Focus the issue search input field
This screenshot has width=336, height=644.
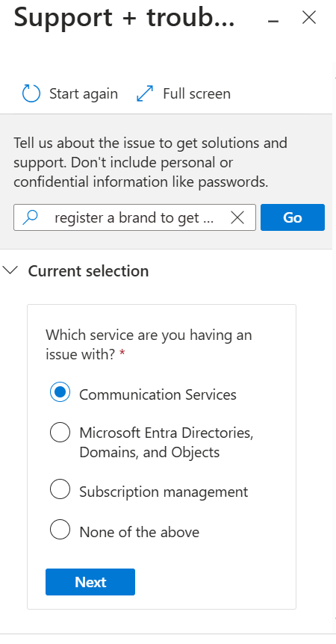click(x=134, y=217)
